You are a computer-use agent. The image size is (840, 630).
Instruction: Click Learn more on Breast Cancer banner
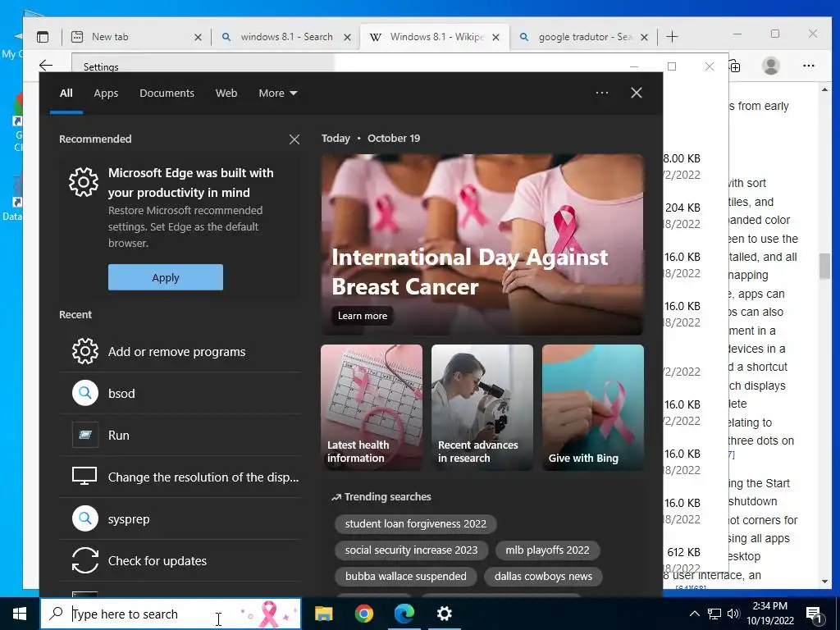pos(362,316)
